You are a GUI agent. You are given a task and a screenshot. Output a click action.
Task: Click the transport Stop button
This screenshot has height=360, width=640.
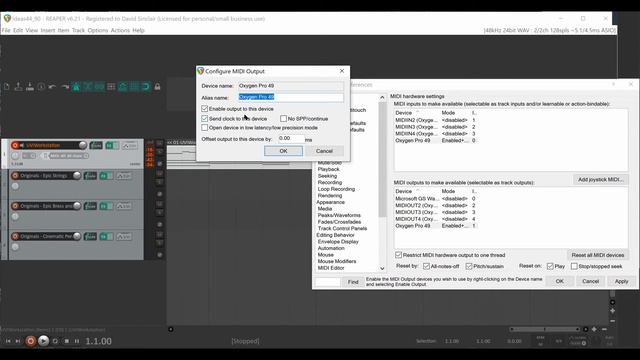tap(67, 341)
